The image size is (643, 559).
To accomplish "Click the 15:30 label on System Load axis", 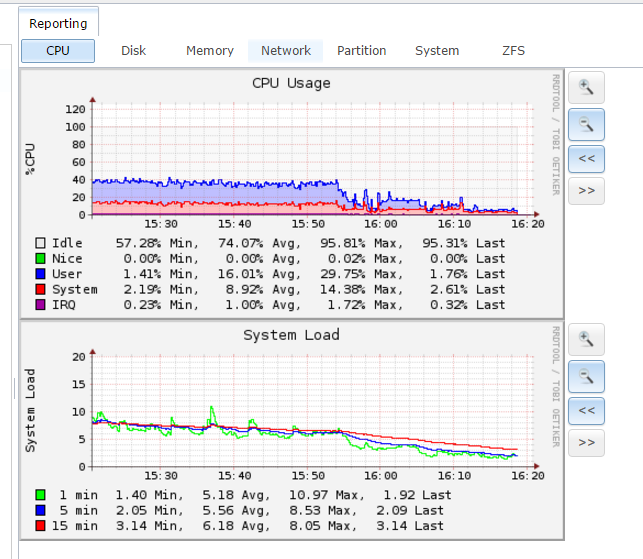I will (x=161, y=476).
